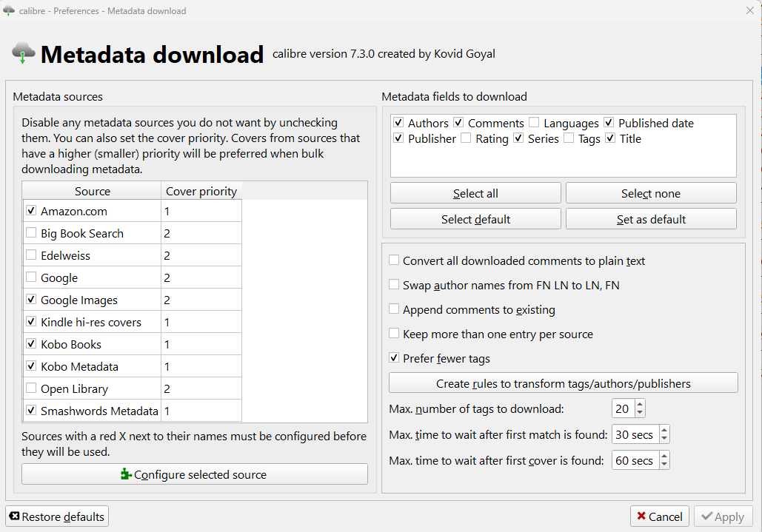Click Edelweiss cover priority cell

(x=201, y=255)
